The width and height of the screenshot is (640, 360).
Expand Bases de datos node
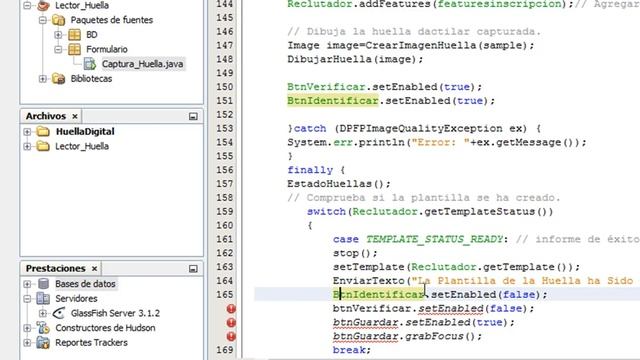pos(27,284)
